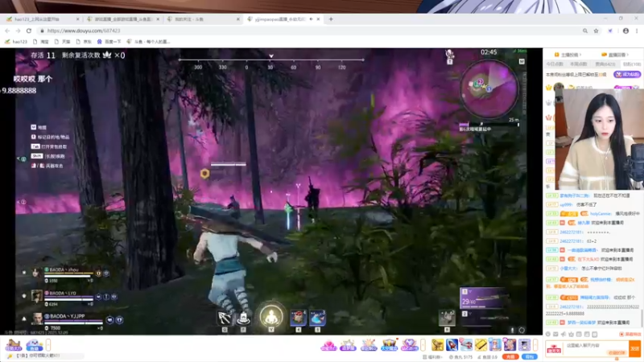Open the 任务大厅 icon at bottom left
Image resolution: width=644 pixels, height=362 pixels.
click(x=13, y=345)
